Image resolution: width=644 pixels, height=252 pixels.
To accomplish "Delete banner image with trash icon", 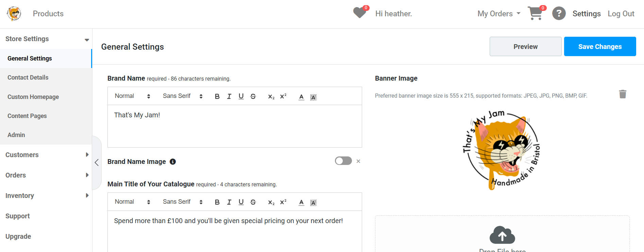I will pos(623,94).
